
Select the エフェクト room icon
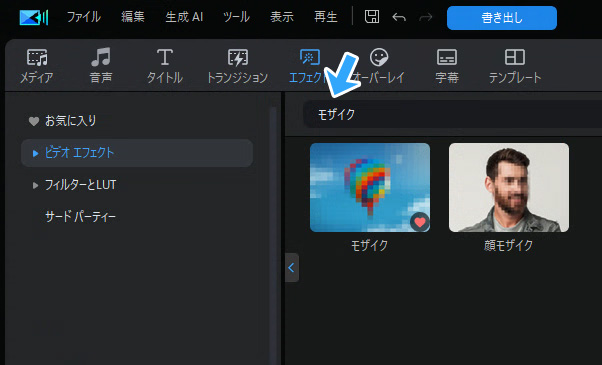(x=309, y=58)
